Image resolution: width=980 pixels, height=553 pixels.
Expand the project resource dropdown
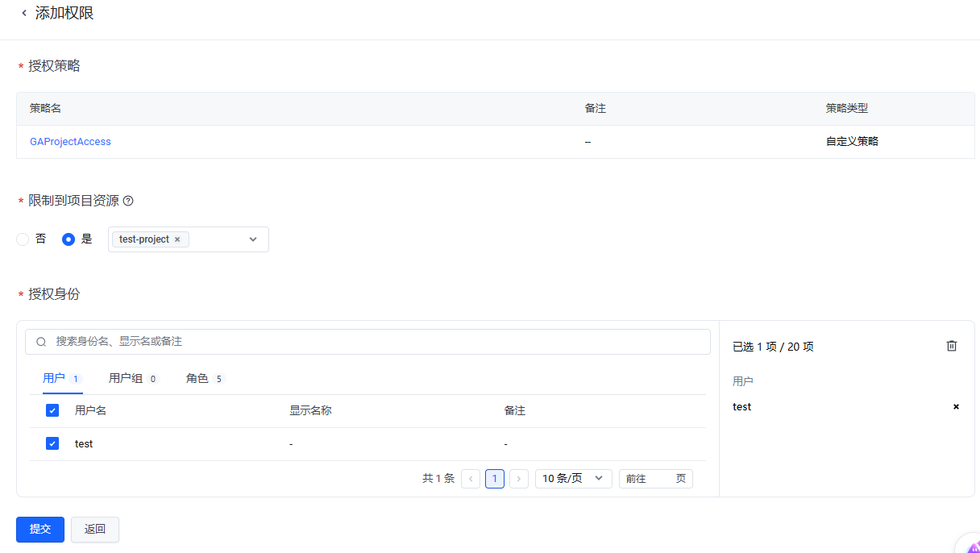coord(252,239)
